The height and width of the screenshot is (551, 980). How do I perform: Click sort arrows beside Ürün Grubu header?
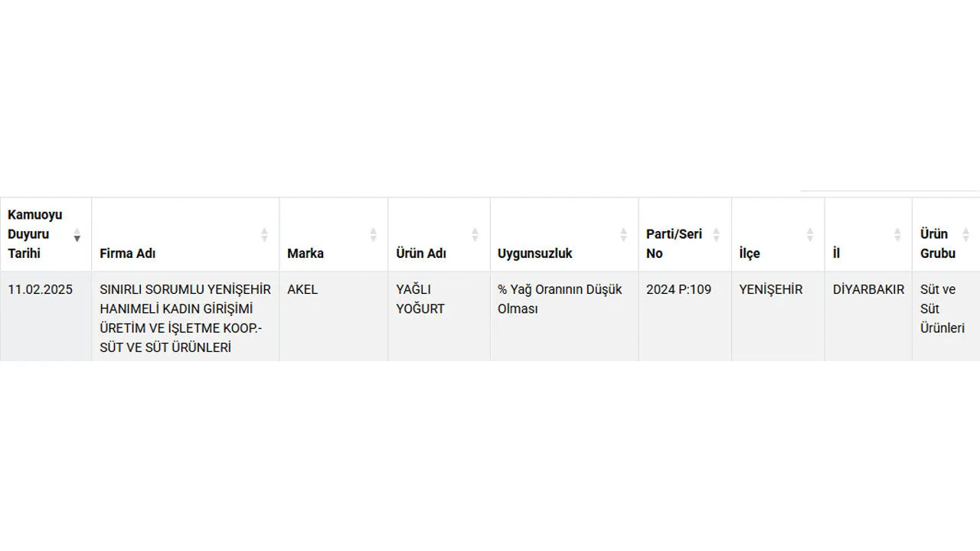[x=965, y=234]
